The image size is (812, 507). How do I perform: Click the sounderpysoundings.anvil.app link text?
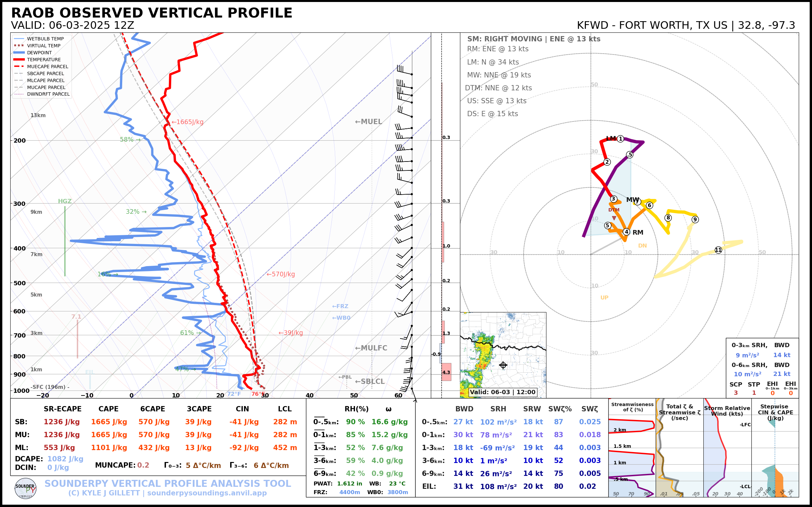click(207, 493)
